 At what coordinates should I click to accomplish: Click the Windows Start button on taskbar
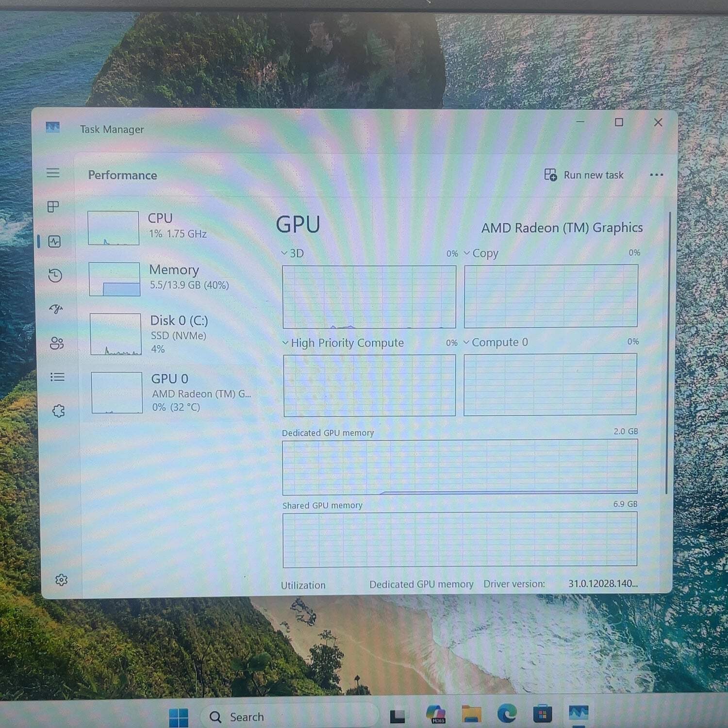pos(178,717)
